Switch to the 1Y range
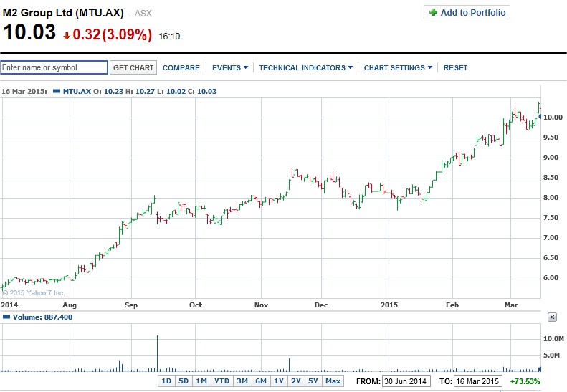This screenshot has height=392, width=567. tap(278, 381)
